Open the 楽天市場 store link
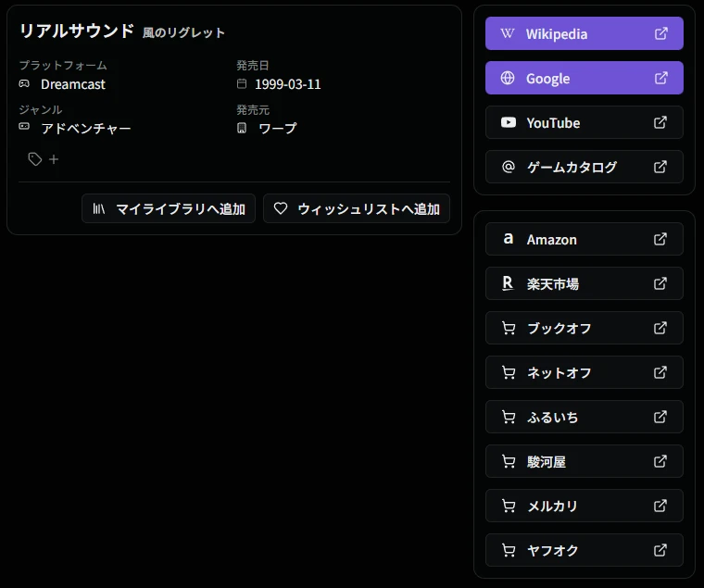The image size is (704, 588). coord(585,283)
